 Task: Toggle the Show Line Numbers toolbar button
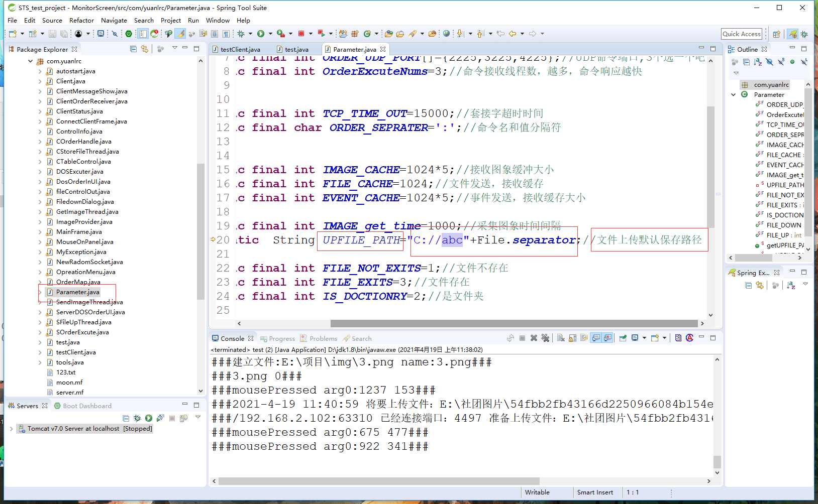point(143,34)
